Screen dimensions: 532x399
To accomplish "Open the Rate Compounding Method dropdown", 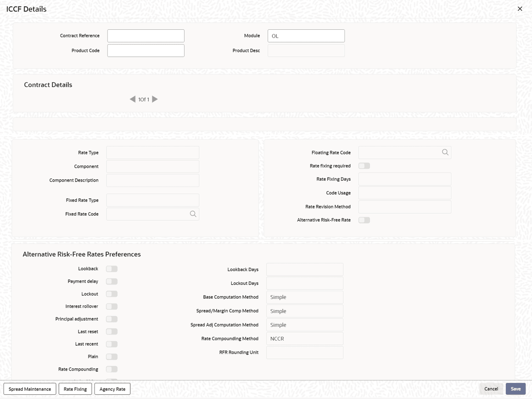I will click(305, 338).
